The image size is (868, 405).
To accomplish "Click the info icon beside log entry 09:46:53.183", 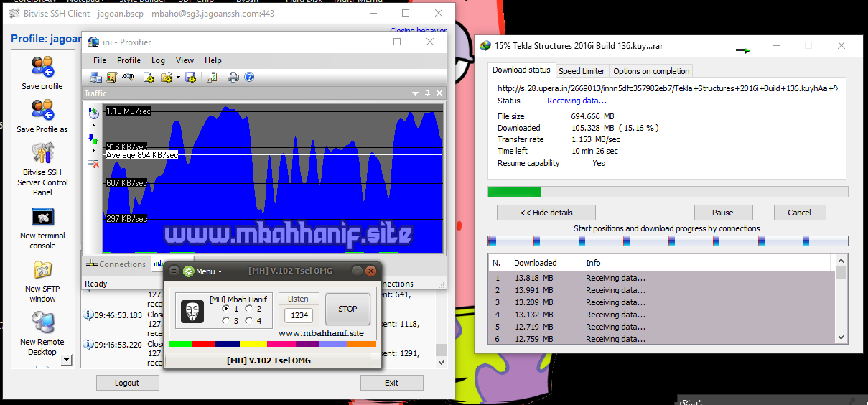I will coord(88,315).
